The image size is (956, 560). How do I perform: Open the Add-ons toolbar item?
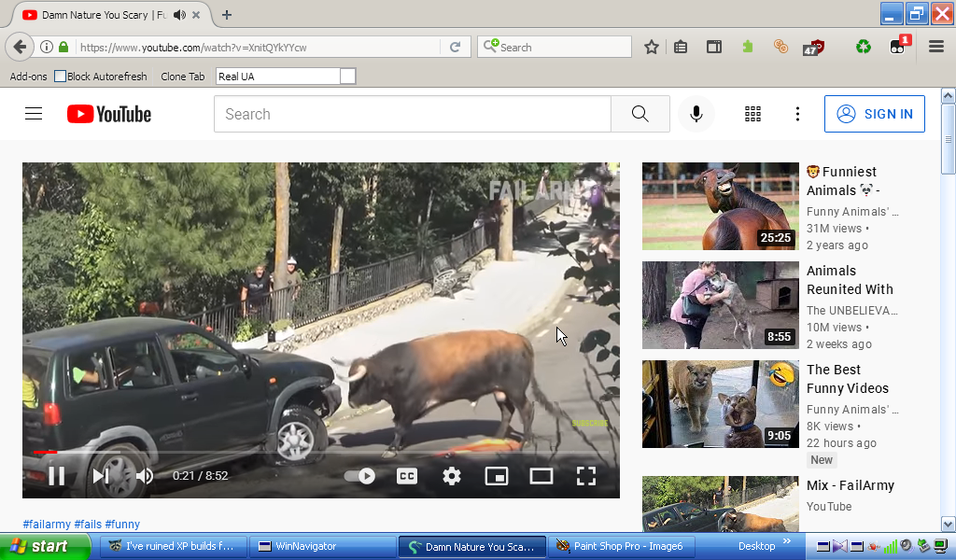click(28, 77)
